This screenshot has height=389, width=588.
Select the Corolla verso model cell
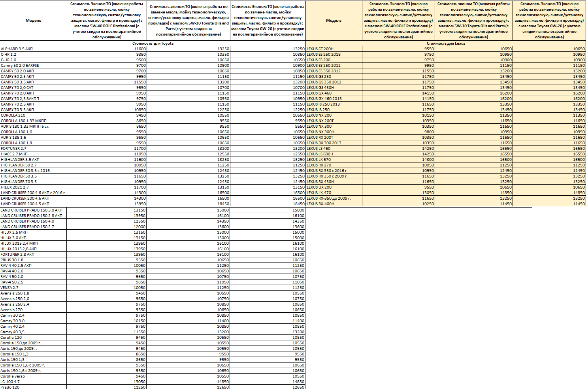point(34,376)
